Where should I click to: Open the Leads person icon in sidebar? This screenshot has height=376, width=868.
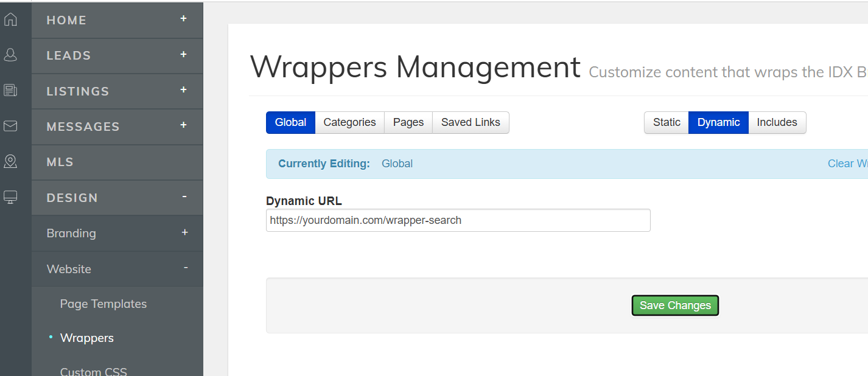[10, 55]
